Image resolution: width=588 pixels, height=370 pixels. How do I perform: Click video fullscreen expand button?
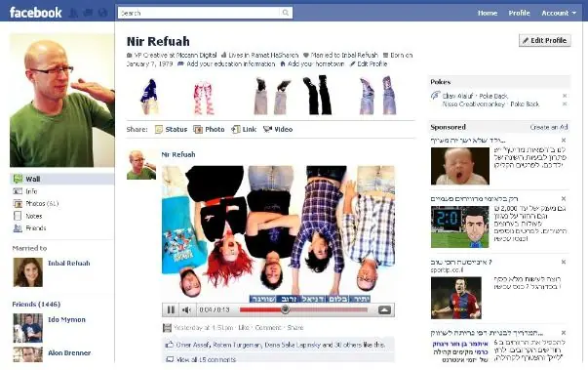tap(385, 309)
